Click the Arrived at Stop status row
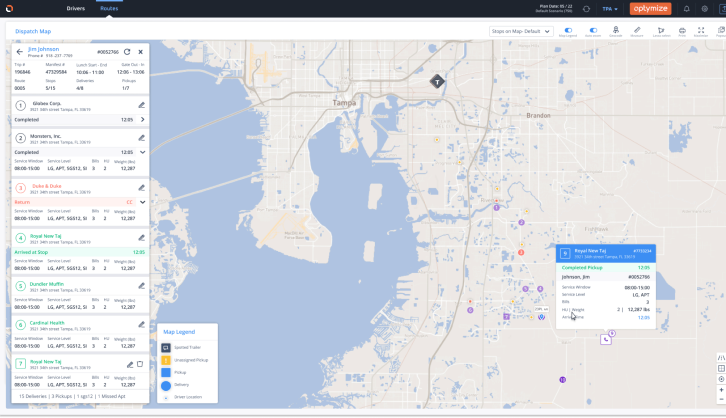 80,252
